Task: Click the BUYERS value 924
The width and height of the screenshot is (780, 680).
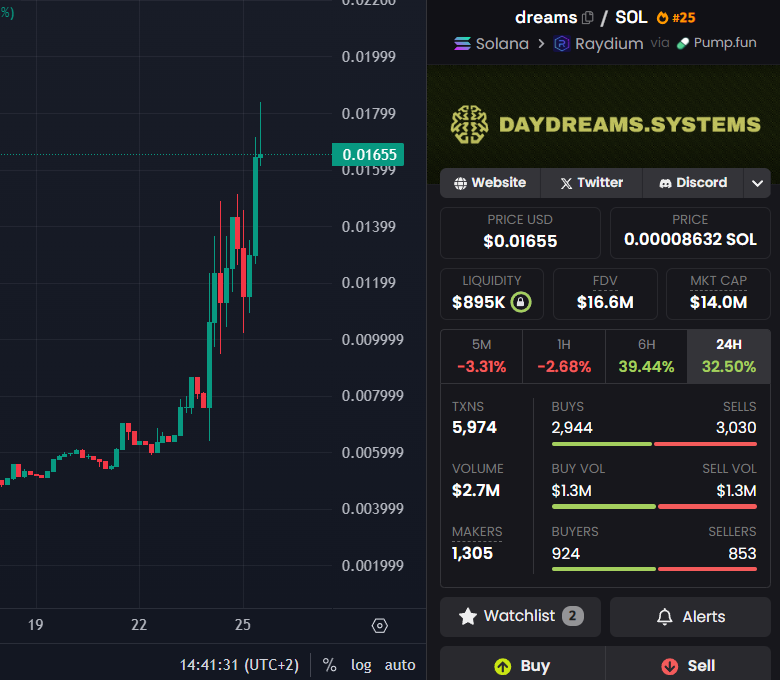Action: [566, 553]
